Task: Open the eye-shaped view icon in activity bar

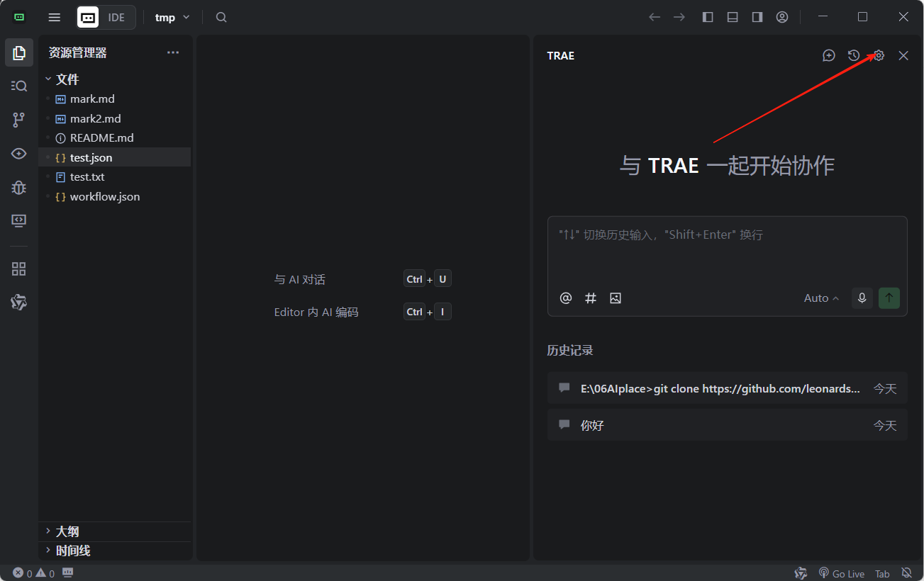Action: [19, 154]
